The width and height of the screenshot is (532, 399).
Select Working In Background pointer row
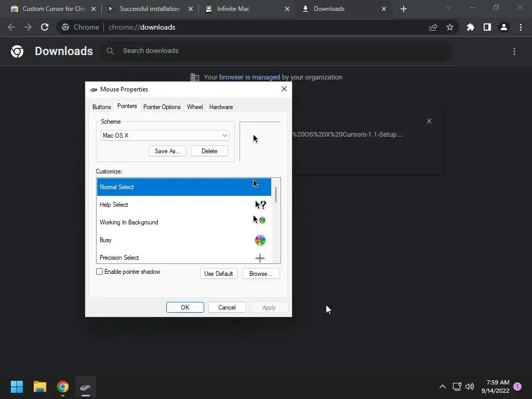pos(184,222)
